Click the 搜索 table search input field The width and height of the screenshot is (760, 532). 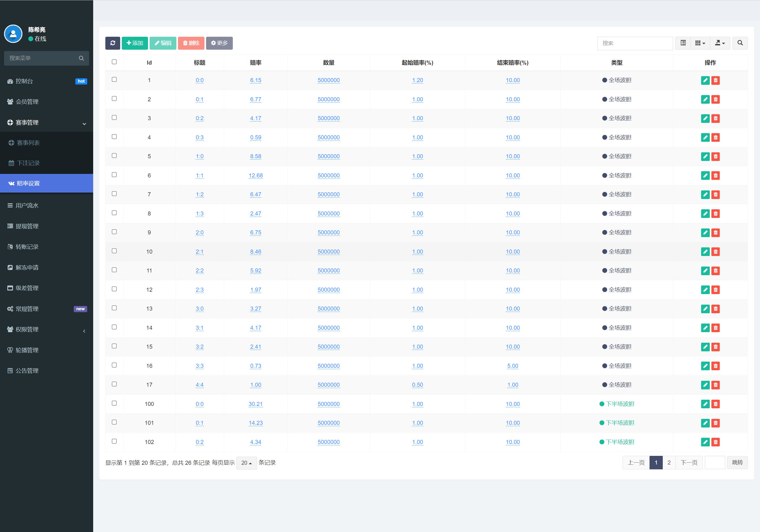(635, 43)
